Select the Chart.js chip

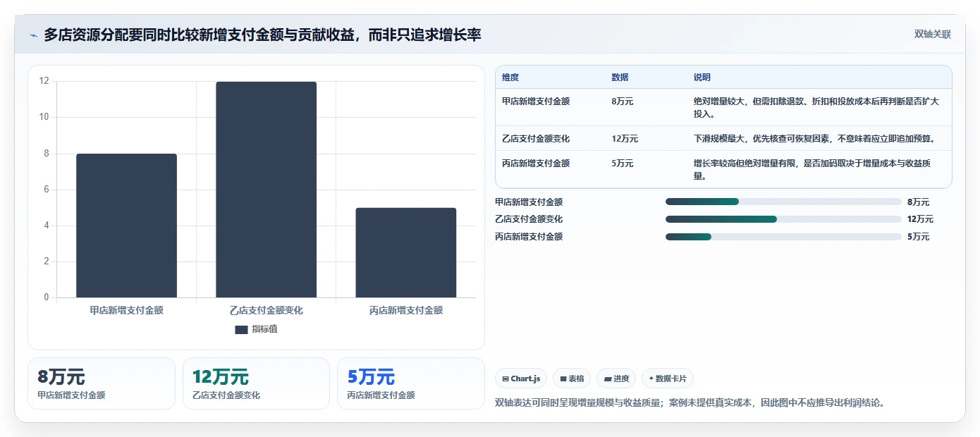521,378
